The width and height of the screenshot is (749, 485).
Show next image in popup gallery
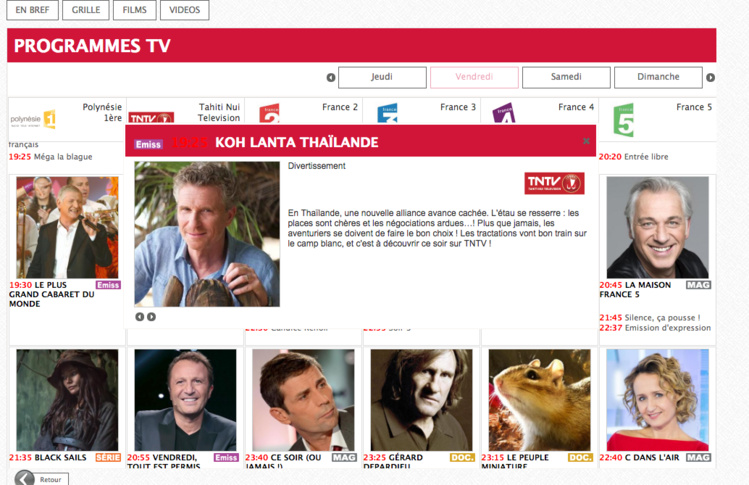[151, 317]
